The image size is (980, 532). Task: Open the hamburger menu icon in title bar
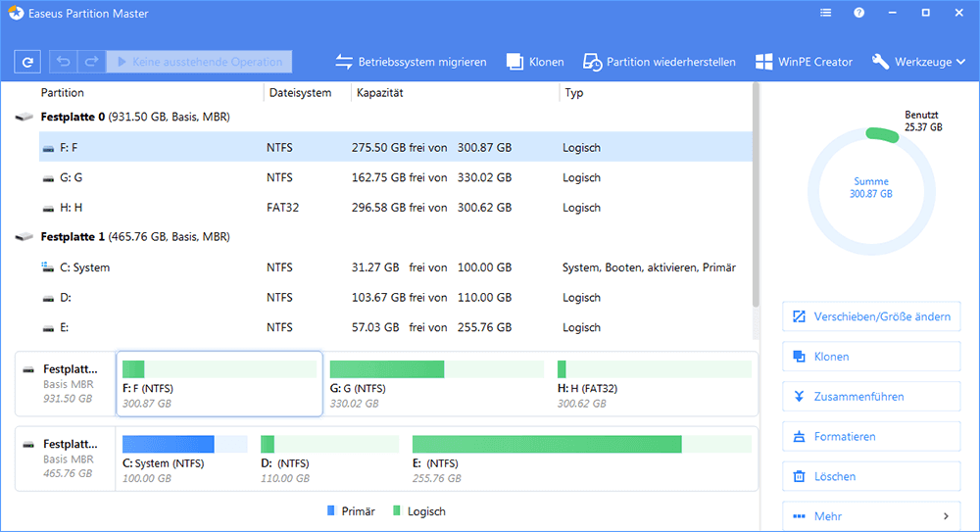pos(825,13)
